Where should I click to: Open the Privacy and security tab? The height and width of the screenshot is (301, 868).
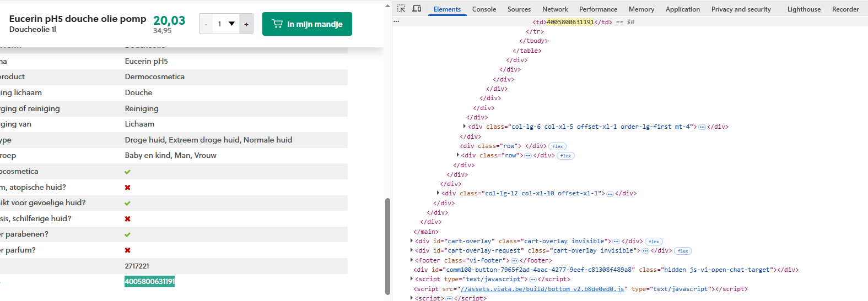(741, 9)
